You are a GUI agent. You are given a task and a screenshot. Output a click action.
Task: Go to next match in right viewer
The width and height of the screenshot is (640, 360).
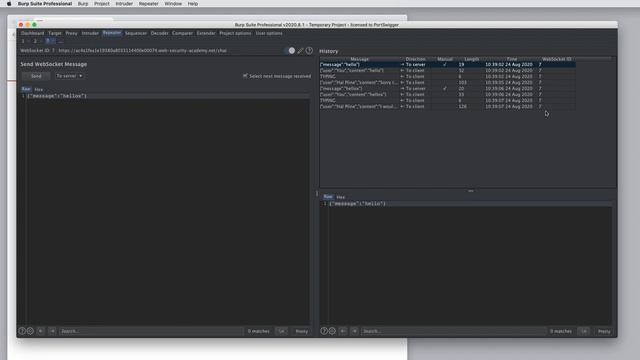[x=354, y=331]
